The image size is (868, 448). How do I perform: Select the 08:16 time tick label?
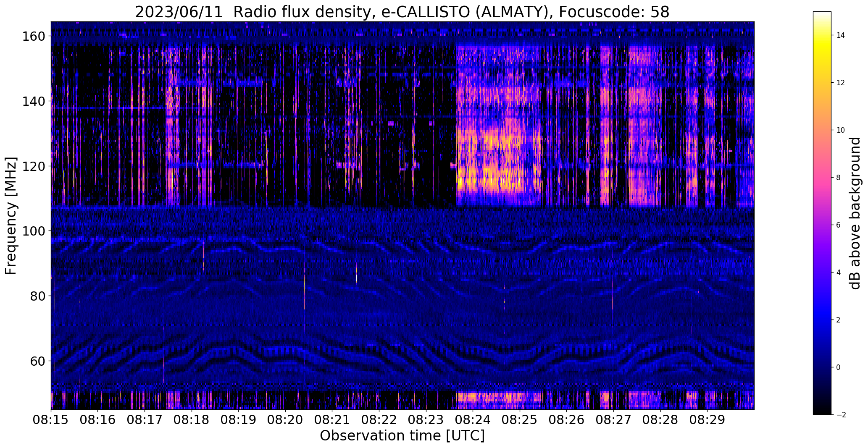(98, 419)
